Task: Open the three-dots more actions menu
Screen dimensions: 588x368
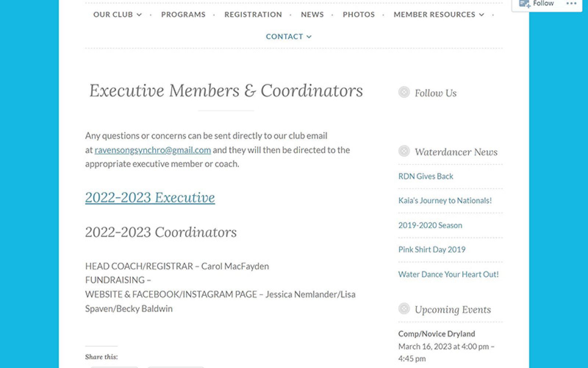Action: [x=571, y=4]
